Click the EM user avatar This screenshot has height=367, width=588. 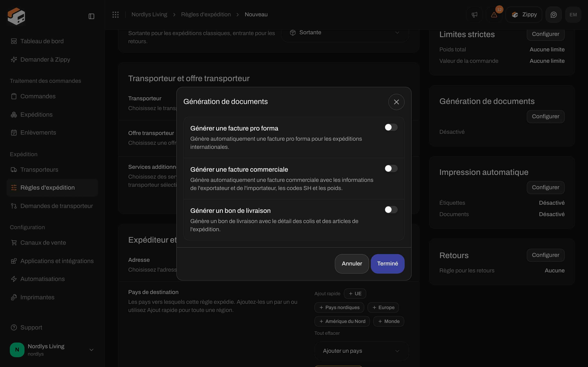click(x=573, y=14)
